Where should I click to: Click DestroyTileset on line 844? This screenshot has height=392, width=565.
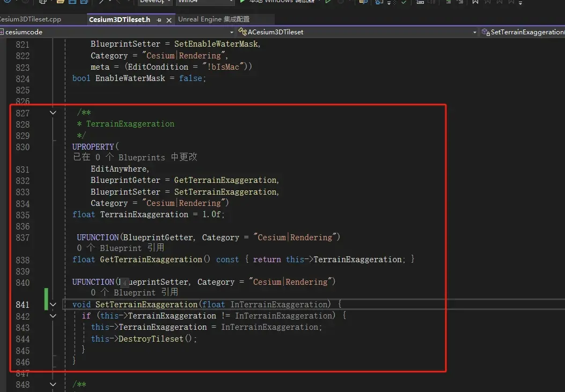151,339
